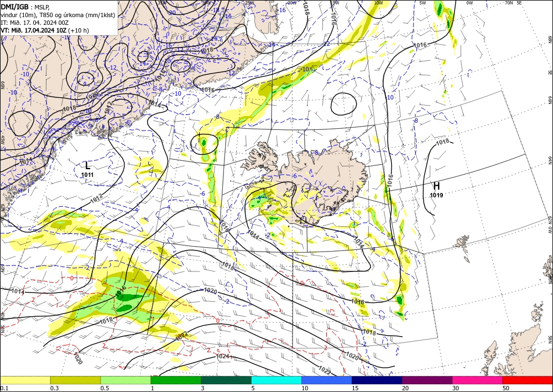This screenshot has height=392, width=553.
Task: Click the '0.5' legend scale value
Action: pyautogui.click(x=104, y=388)
